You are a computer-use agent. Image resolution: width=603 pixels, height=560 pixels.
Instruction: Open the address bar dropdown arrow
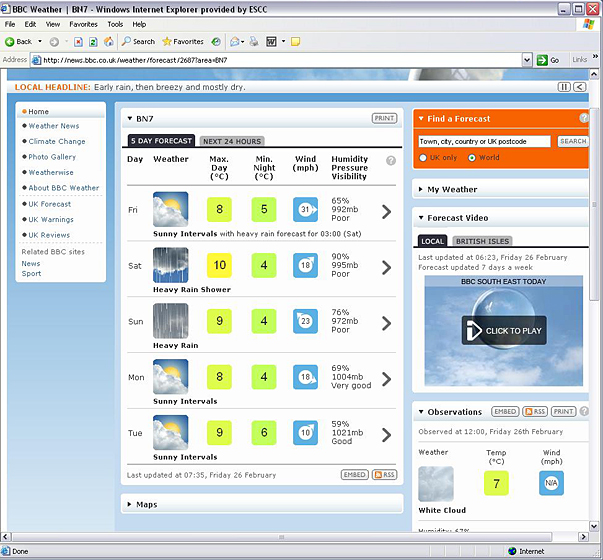(527, 60)
